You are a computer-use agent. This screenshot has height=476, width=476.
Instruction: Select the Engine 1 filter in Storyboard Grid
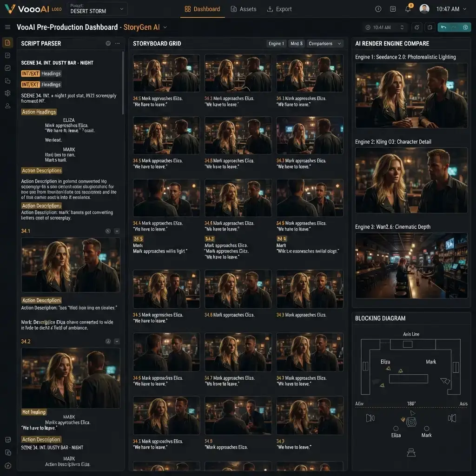(x=276, y=43)
